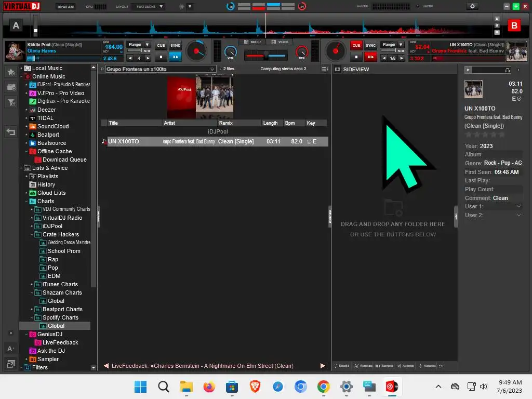Stop playback on the right deck
Viewport: 532px width, 399px height.
click(356, 57)
